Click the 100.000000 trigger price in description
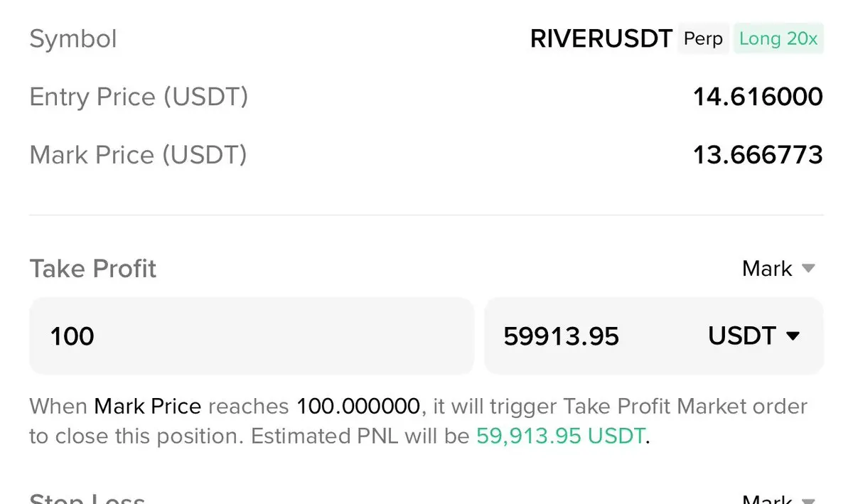 pyautogui.click(x=358, y=407)
